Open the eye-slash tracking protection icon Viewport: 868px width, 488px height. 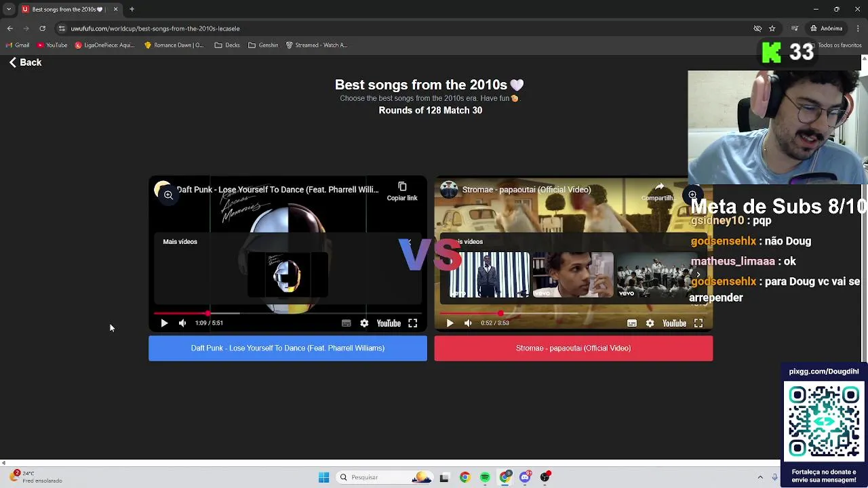point(757,28)
